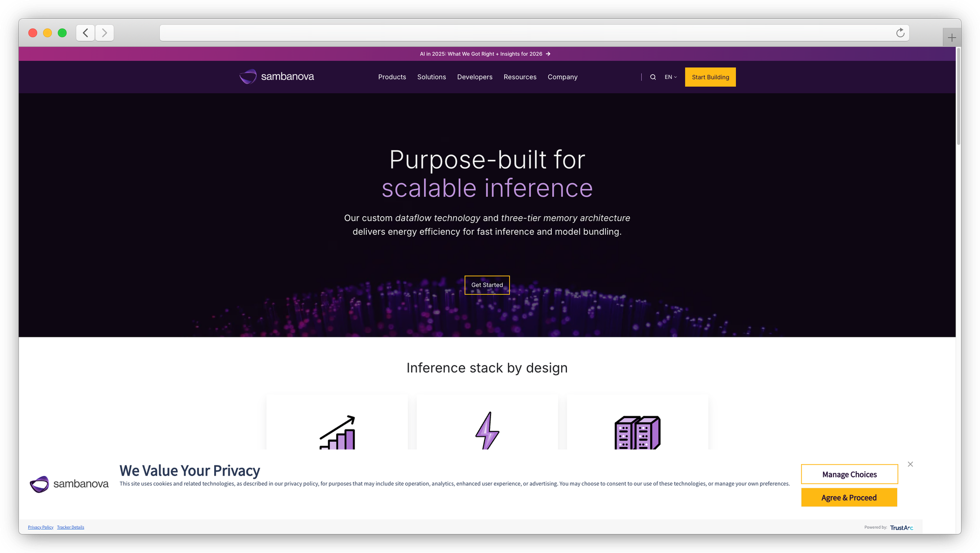Viewport: 980px width, 553px height.
Task: Open the Solutions menu
Action: [431, 77]
